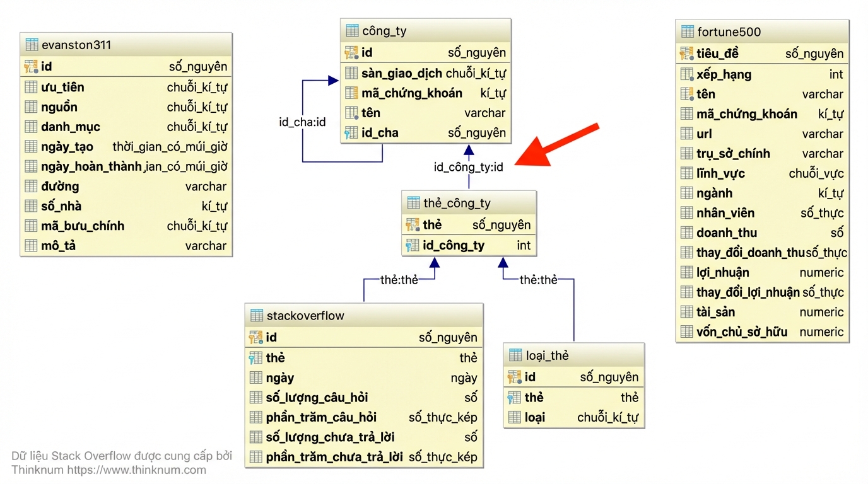
Task: Select the ngày_hoàn_thành column row
Action: coord(126,167)
